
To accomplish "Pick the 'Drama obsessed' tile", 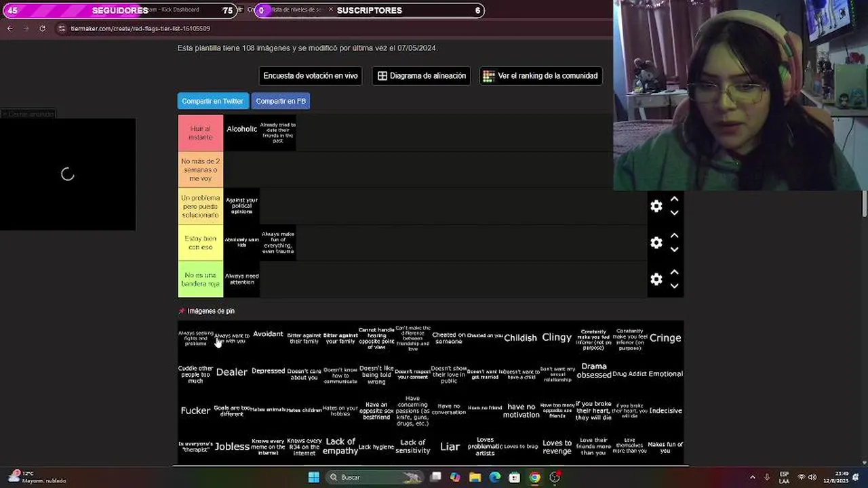I will pos(593,373).
